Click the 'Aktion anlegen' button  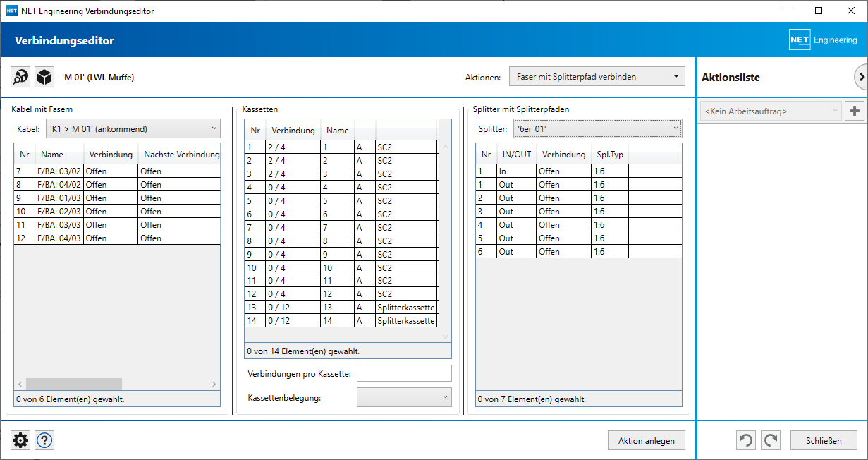point(646,440)
